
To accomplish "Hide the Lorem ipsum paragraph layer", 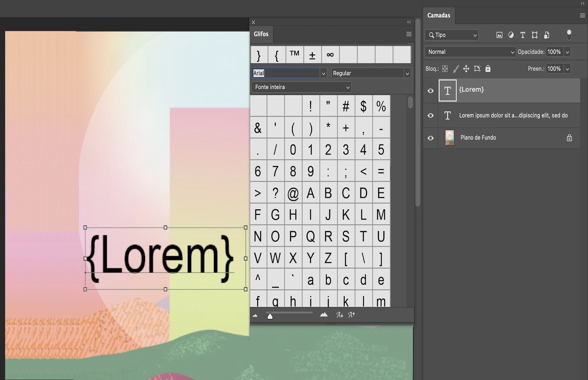I will coord(430,115).
